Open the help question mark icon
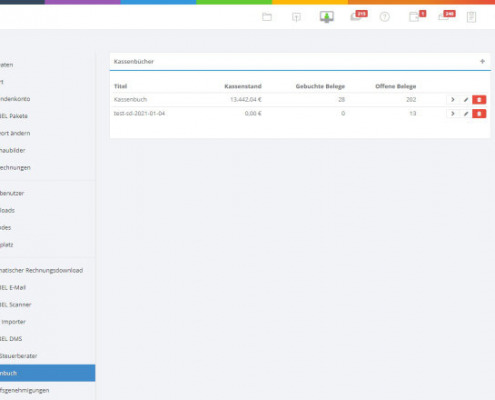This screenshot has width=495, height=400. click(385, 17)
